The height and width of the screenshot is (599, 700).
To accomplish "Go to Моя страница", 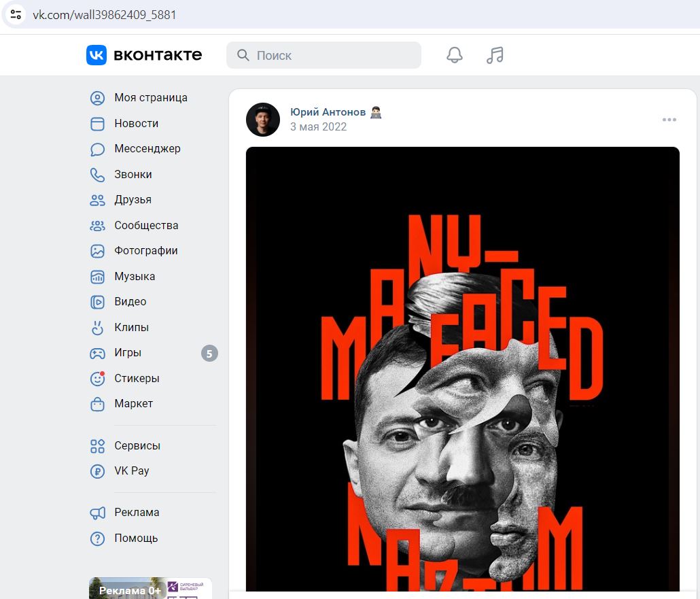I will click(151, 98).
